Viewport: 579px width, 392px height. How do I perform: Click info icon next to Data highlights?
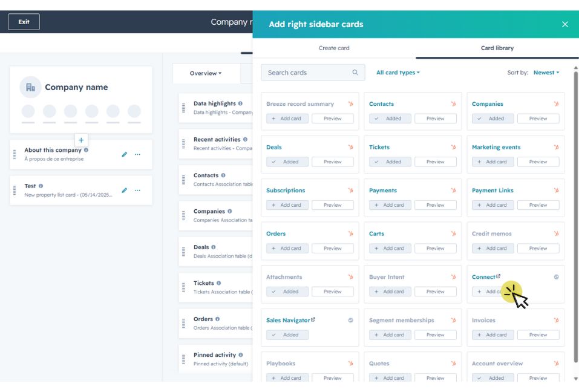point(240,103)
